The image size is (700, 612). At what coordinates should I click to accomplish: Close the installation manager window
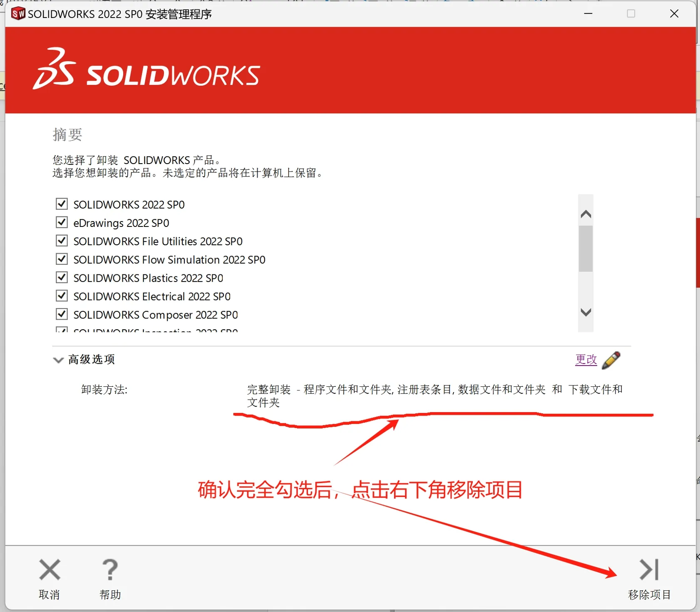(674, 14)
